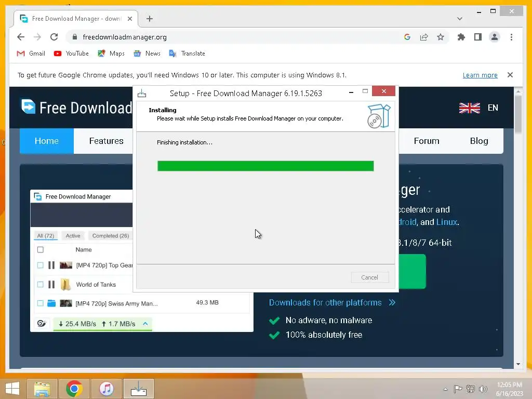Toggle Chrome side panel icon
Viewport: 532px width, 399px height.
coord(478,37)
